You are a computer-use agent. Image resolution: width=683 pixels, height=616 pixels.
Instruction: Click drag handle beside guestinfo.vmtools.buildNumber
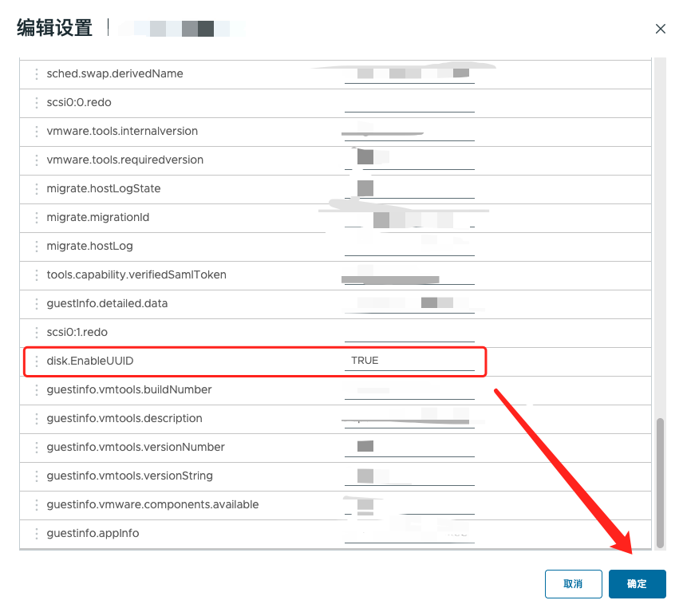36,390
